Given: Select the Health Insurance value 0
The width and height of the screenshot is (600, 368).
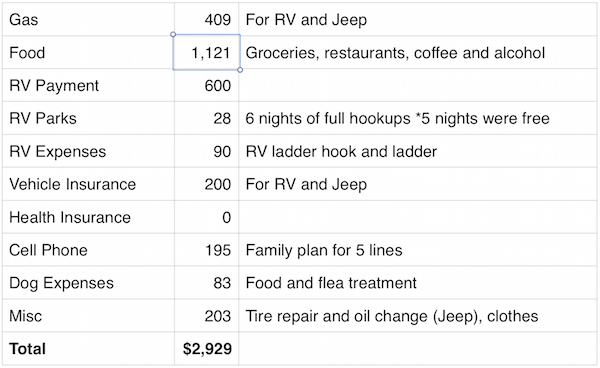Looking at the screenshot, I should pos(207,217).
